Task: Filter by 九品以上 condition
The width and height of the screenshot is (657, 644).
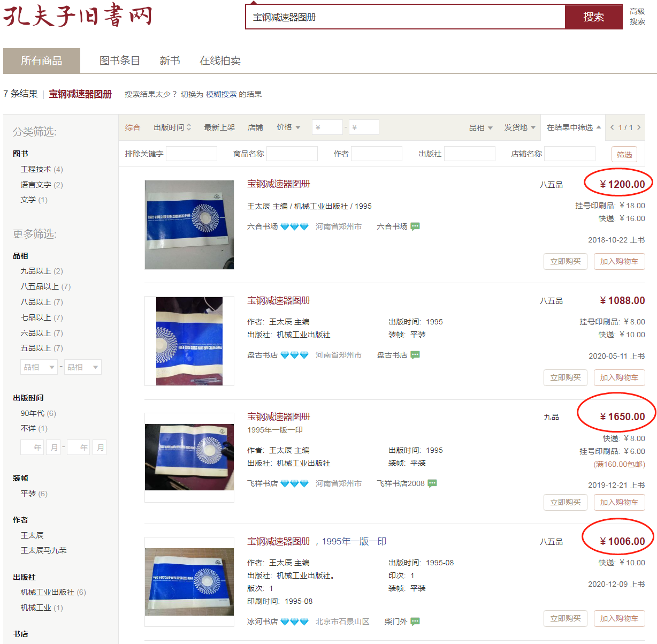Action: click(42, 271)
